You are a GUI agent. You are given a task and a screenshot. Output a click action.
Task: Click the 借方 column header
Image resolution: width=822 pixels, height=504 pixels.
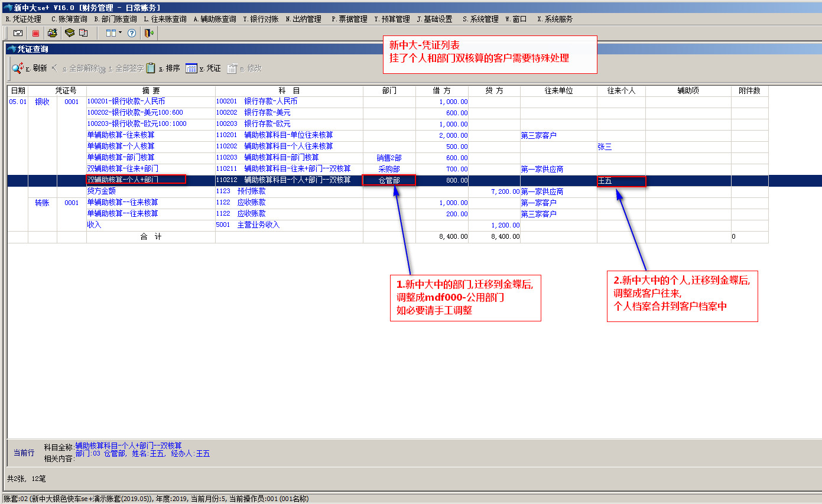441,91
